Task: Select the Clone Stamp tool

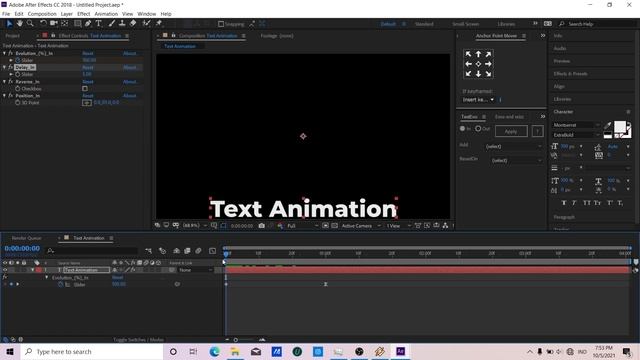Action: coord(122,24)
